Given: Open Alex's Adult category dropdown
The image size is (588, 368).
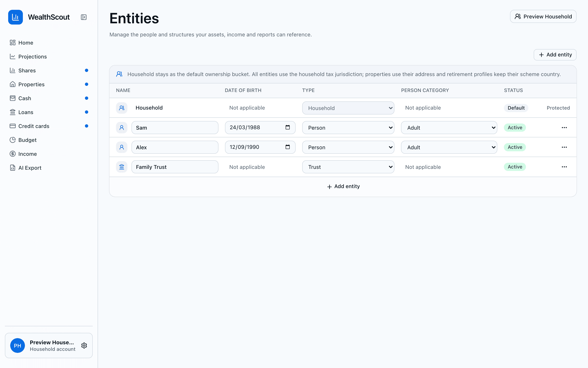Looking at the screenshot, I should [x=449, y=147].
